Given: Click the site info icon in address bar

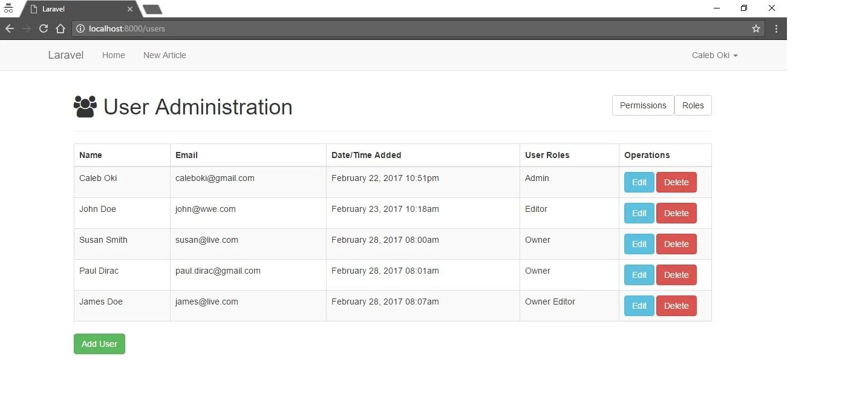Looking at the screenshot, I should point(80,28).
